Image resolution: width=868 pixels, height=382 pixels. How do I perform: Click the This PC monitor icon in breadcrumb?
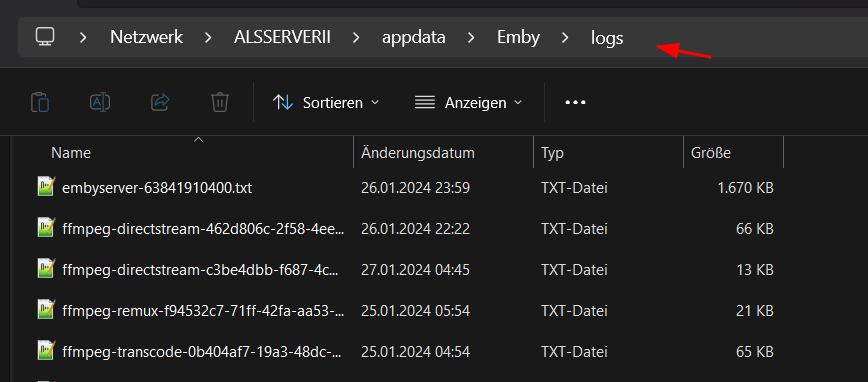coord(44,37)
